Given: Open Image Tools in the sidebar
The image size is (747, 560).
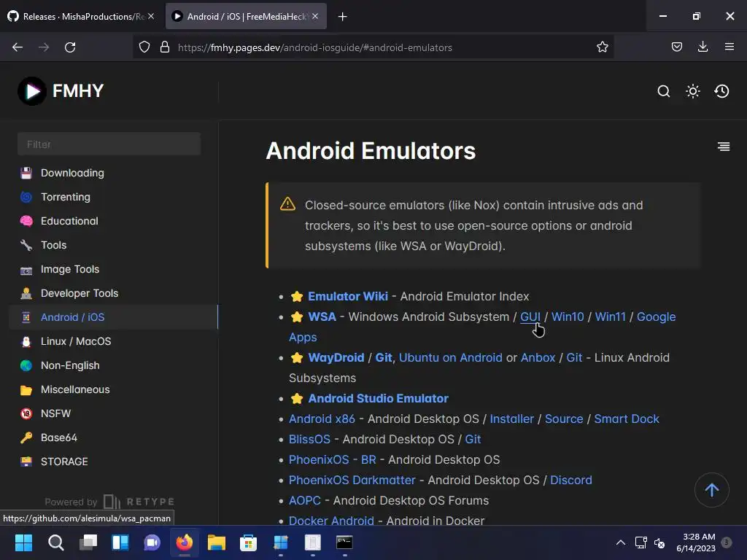Looking at the screenshot, I should click(70, 269).
